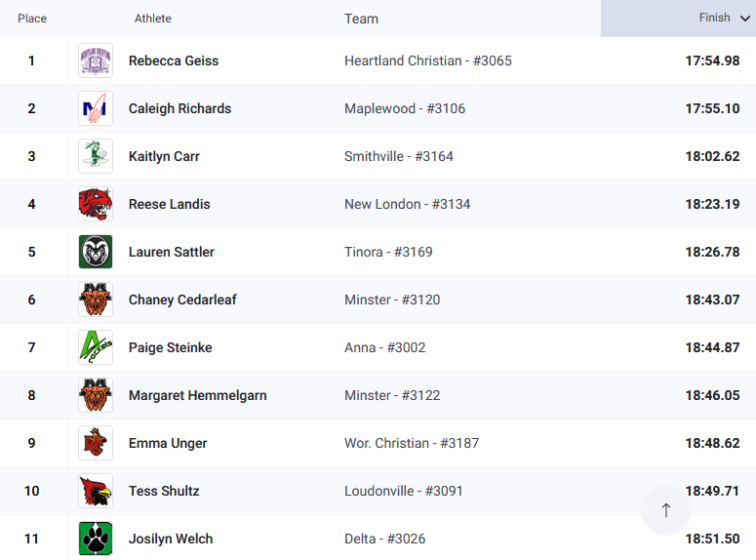756x560 pixels.
Task: Click Delta paw print logo beside Josilyn Welch
Action: [x=96, y=539]
